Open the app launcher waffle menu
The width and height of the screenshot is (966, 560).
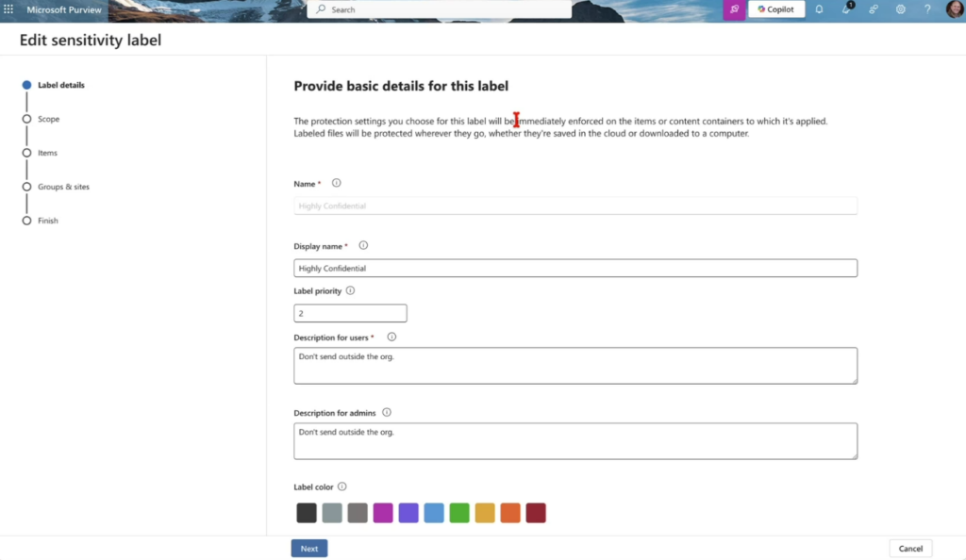pyautogui.click(x=9, y=9)
